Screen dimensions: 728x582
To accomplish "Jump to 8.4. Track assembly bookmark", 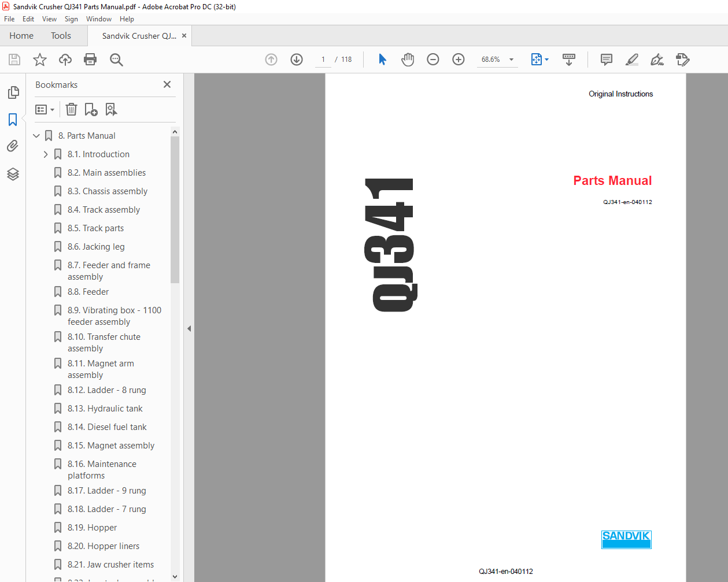I will click(x=104, y=210).
